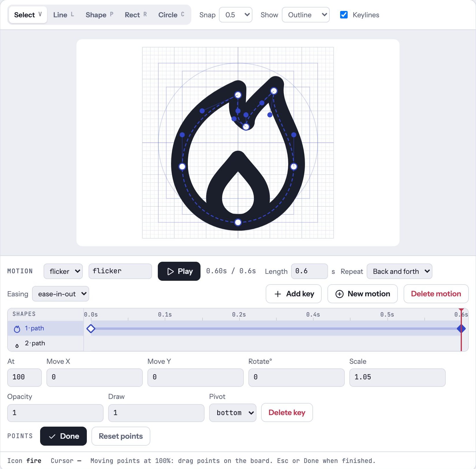Select the 2·path row in Shapes list

click(x=46, y=343)
